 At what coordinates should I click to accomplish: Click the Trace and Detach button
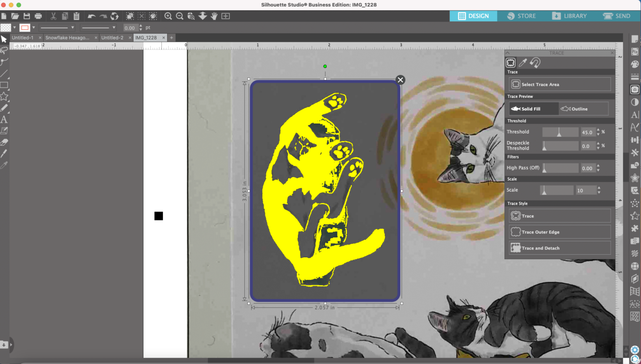[x=559, y=248]
